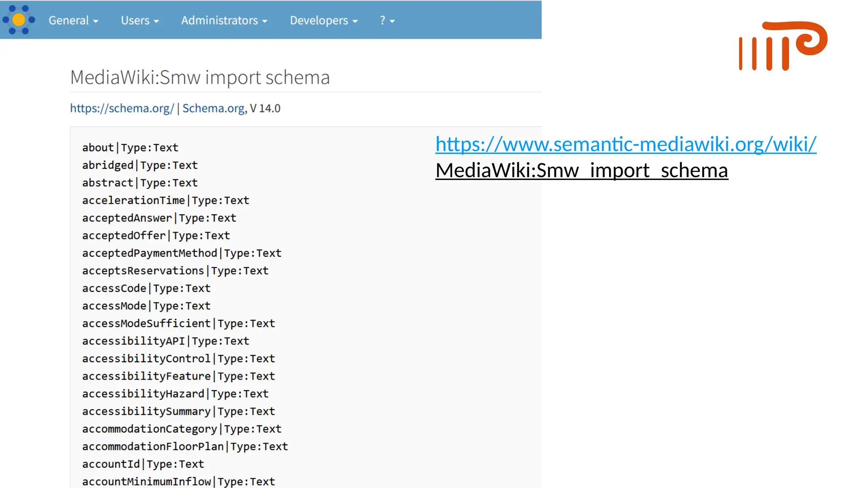The image size is (868, 488).
Task: Click the 'accessModeSufficient|Type:Text' line
Action: click(178, 323)
